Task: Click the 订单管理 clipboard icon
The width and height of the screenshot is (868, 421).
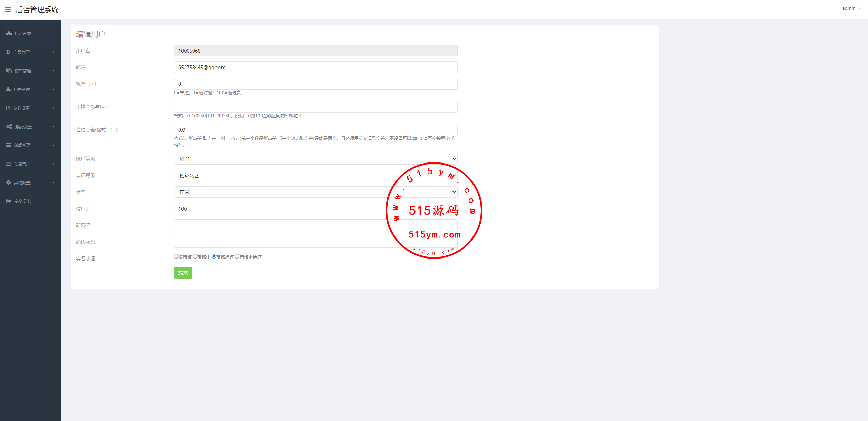Action: tap(9, 71)
